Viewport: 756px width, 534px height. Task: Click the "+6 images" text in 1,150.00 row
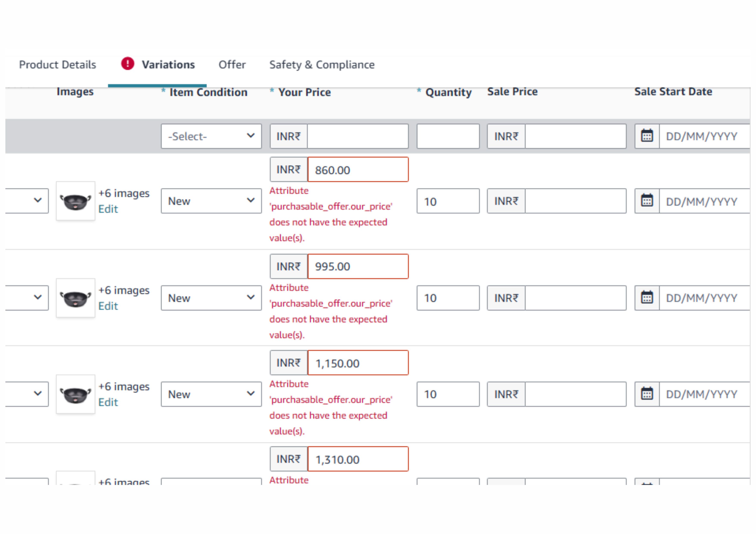(124, 387)
